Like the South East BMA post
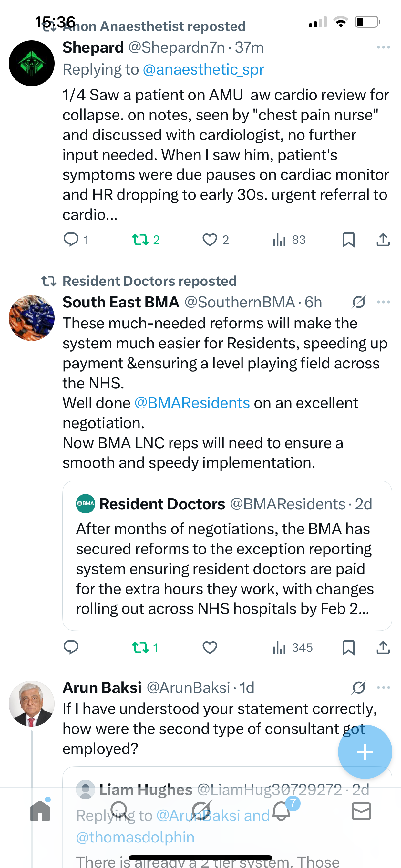The image size is (401, 868). coord(210,647)
